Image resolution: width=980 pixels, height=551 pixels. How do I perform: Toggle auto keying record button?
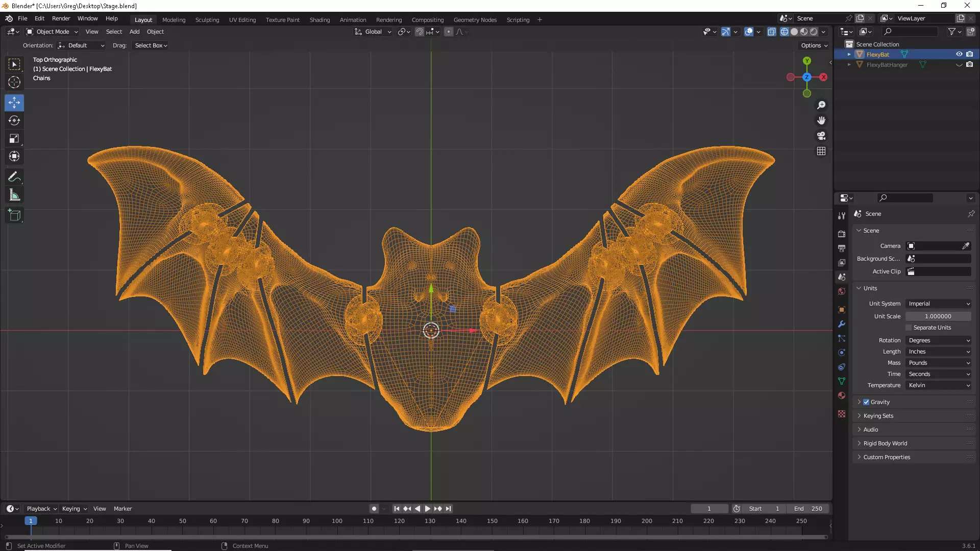coord(374,509)
